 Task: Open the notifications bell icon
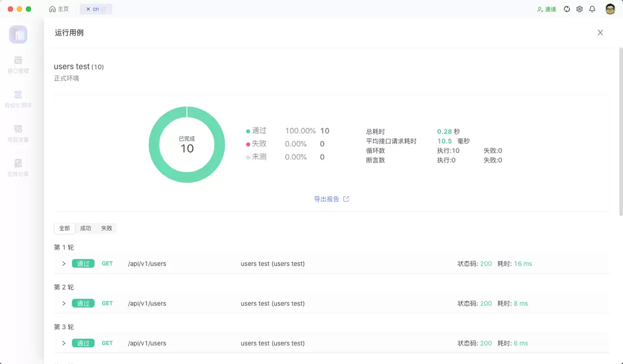click(x=592, y=9)
